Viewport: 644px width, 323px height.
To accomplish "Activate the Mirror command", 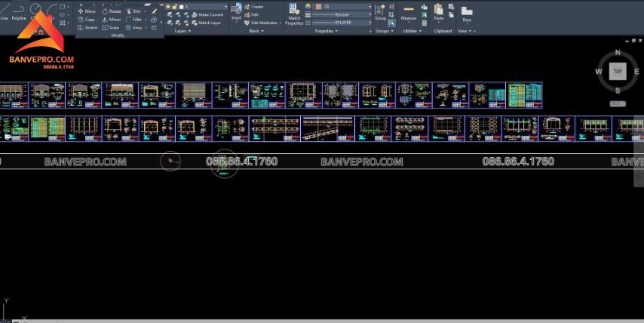I will click(112, 20).
